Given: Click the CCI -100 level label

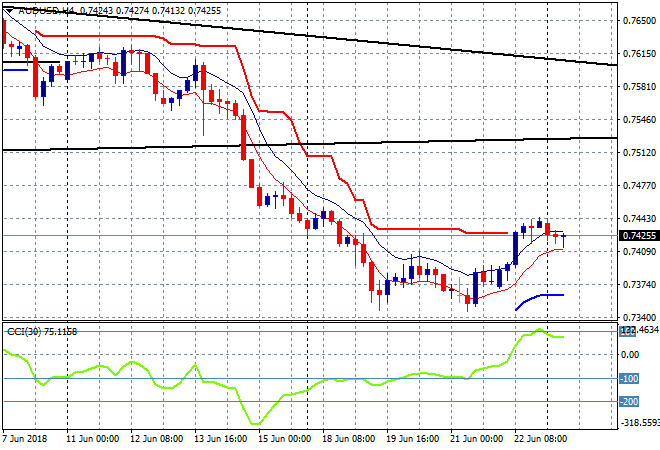Looking at the screenshot, I should pyautogui.click(x=629, y=379).
